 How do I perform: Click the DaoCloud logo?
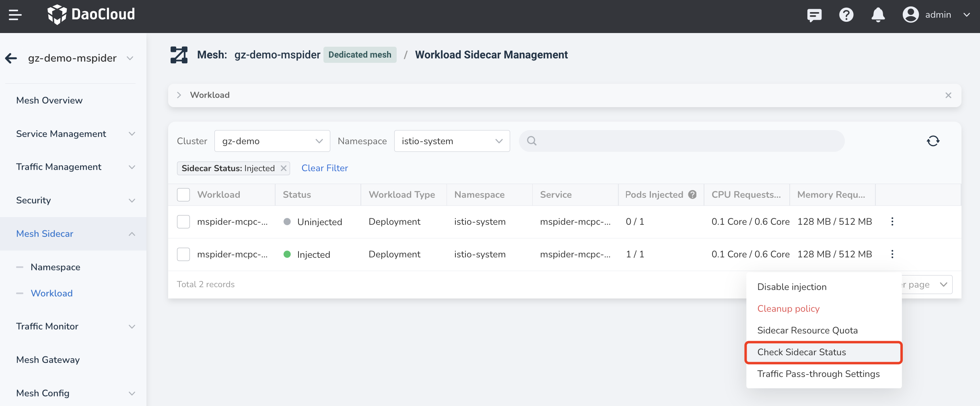coord(91,14)
